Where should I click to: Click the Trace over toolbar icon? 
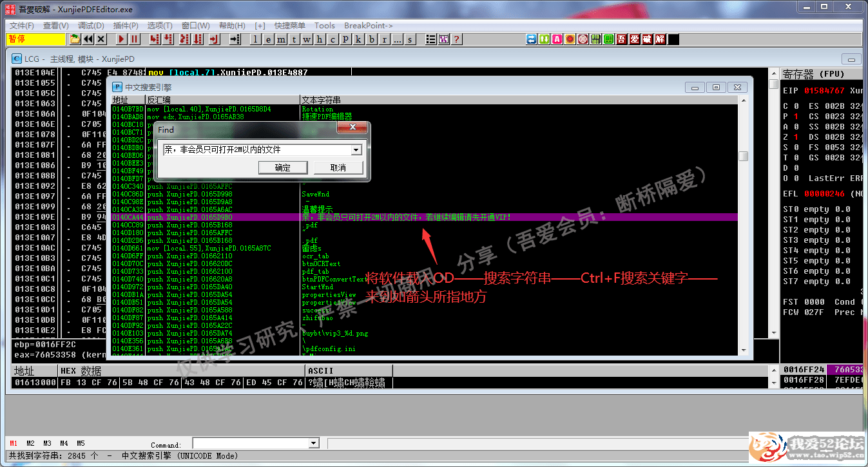198,39
